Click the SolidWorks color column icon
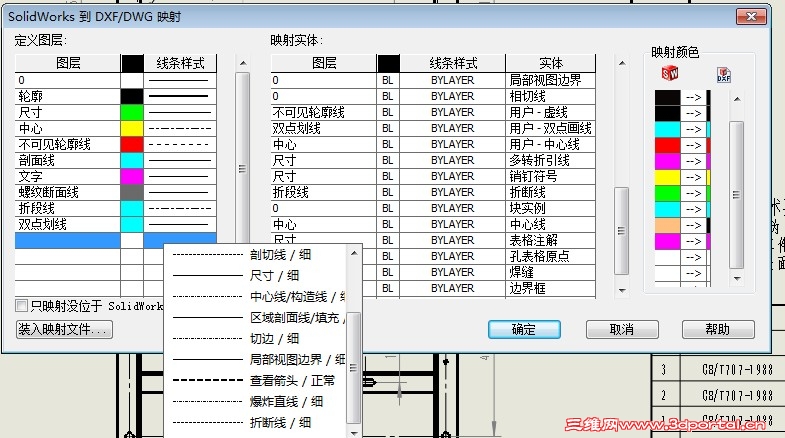This screenshot has height=438, width=785. (x=669, y=74)
